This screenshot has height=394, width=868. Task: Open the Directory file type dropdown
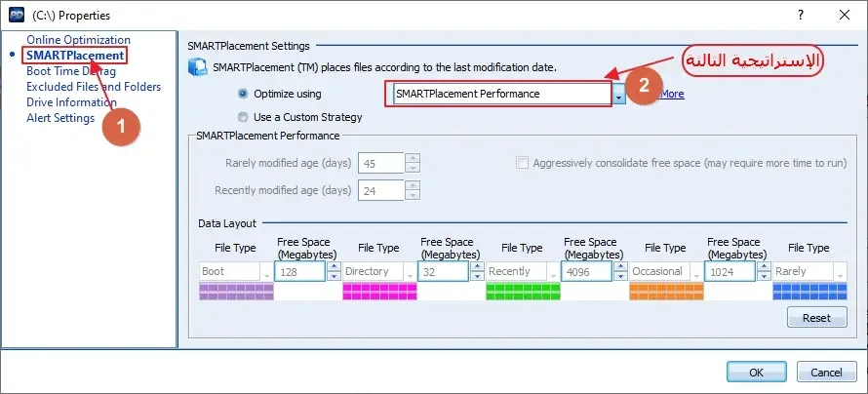[x=411, y=272]
